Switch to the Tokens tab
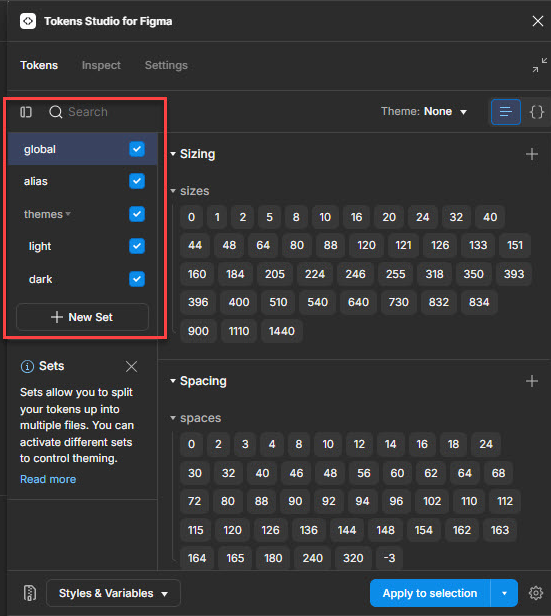This screenshot has height=616, width=551. point(39,65)
